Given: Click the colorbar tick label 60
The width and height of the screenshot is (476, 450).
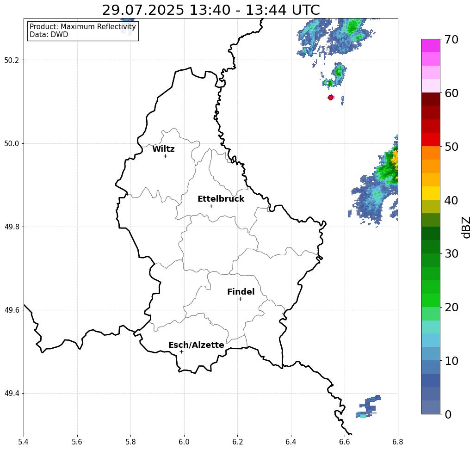Looking at the screenshot, I should tap(451, 93).
